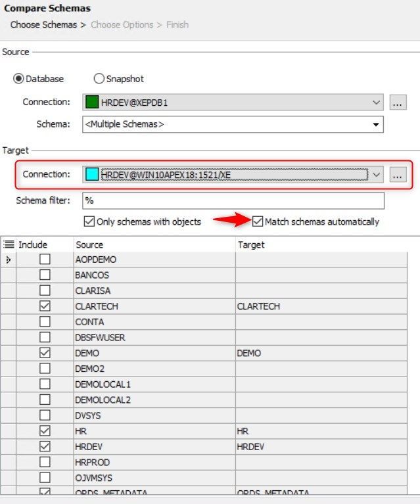Click the Finish breadcrumb step
The image size is (420, 504).
[177, 25]
